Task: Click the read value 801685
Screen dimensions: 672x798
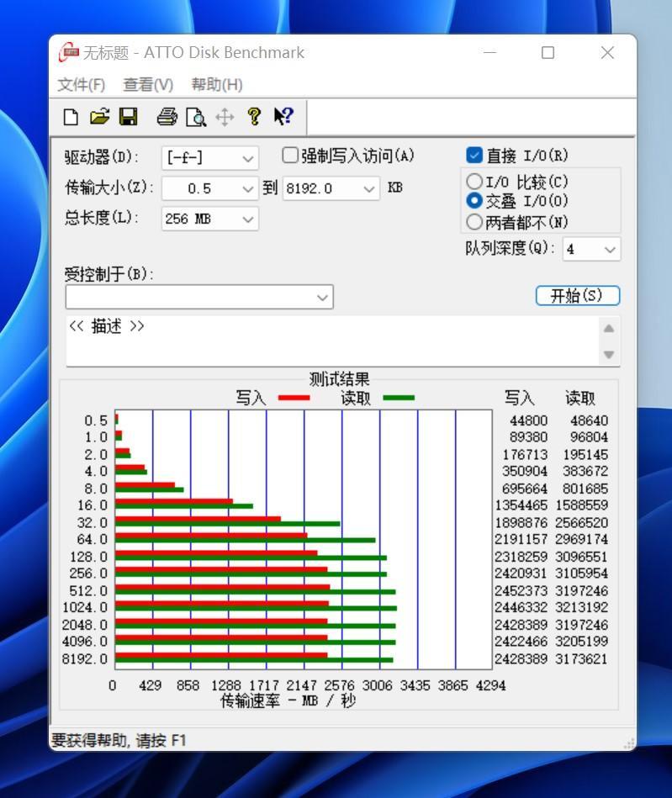Action: 585,489
